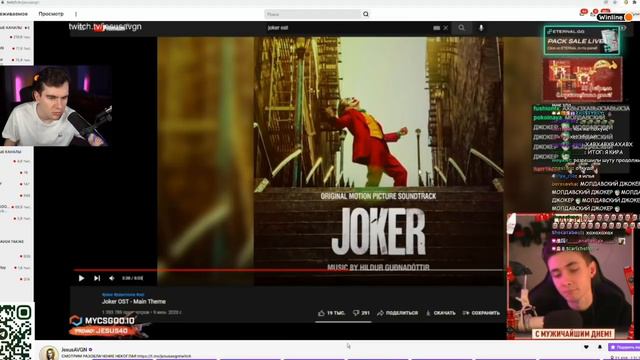Play the Joker OST video
The image size is (640, 360).
click(81, 278)
